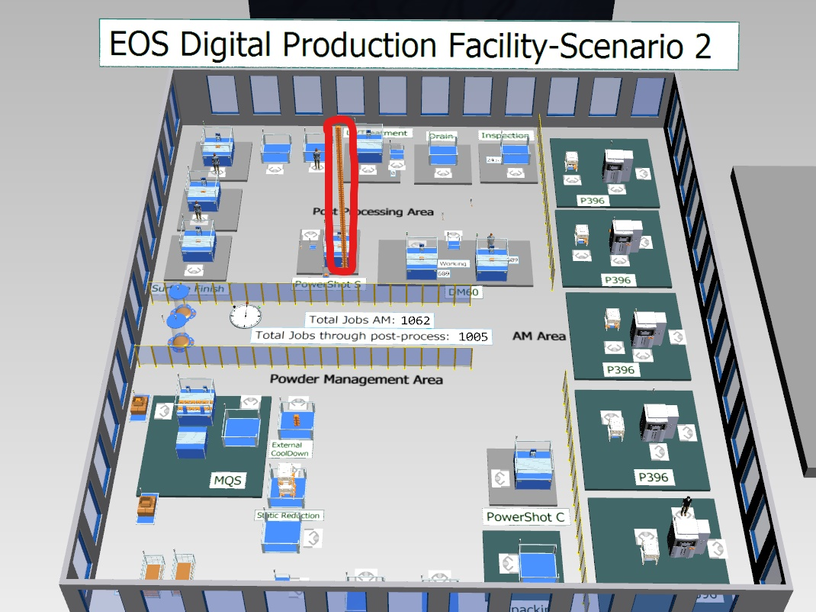This screenshot has height=612, width=816.
Task: Select the worker standing on the bottom-right printer
Action: tap(686, 506)
